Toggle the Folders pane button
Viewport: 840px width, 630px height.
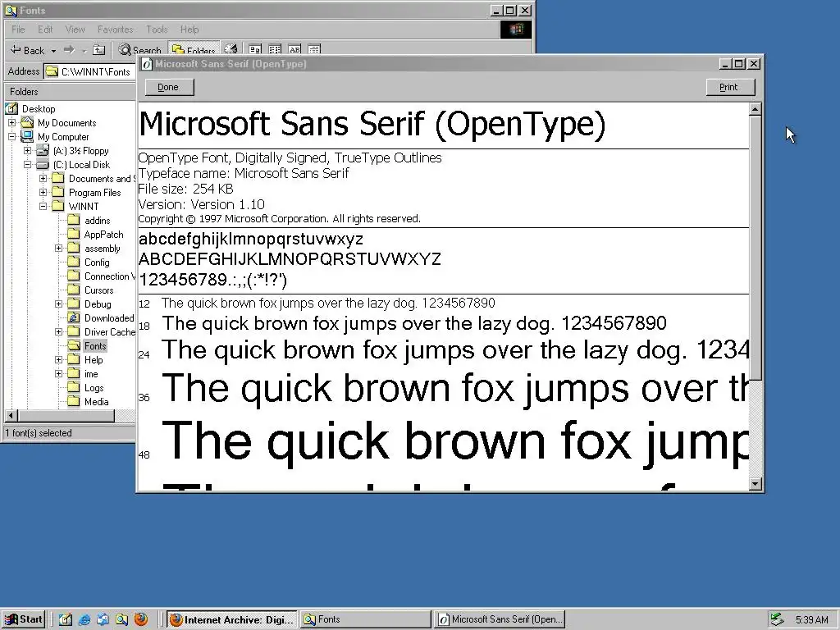tap(194, 50)
